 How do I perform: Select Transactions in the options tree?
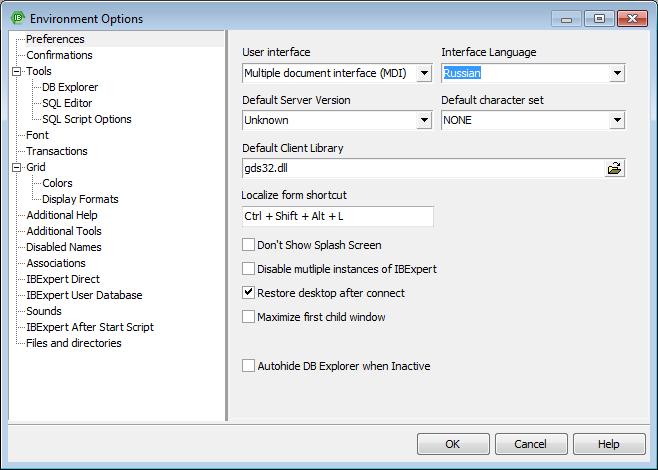click(x=57, y=151)
